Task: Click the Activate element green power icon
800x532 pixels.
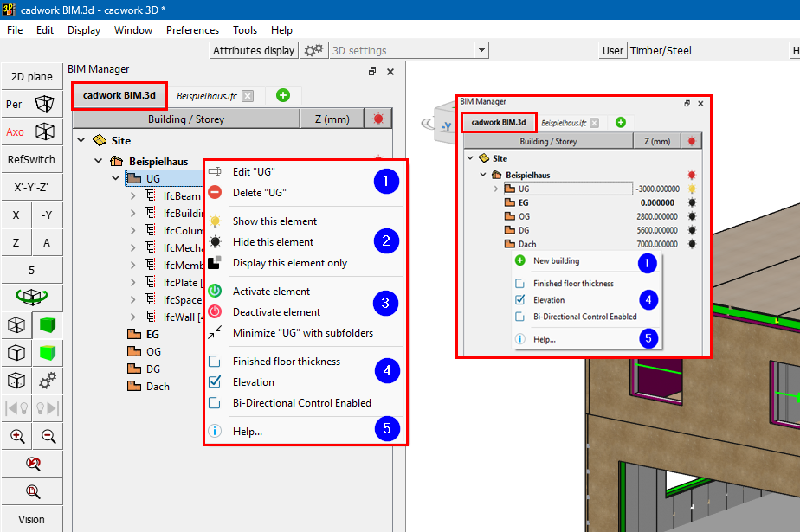Action: coord(215,292)
